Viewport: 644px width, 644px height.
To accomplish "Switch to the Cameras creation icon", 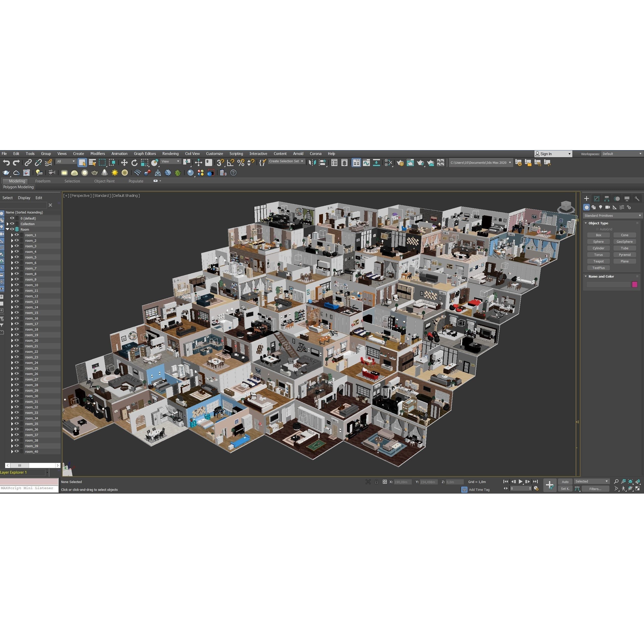I will click(x=608, y=208).
